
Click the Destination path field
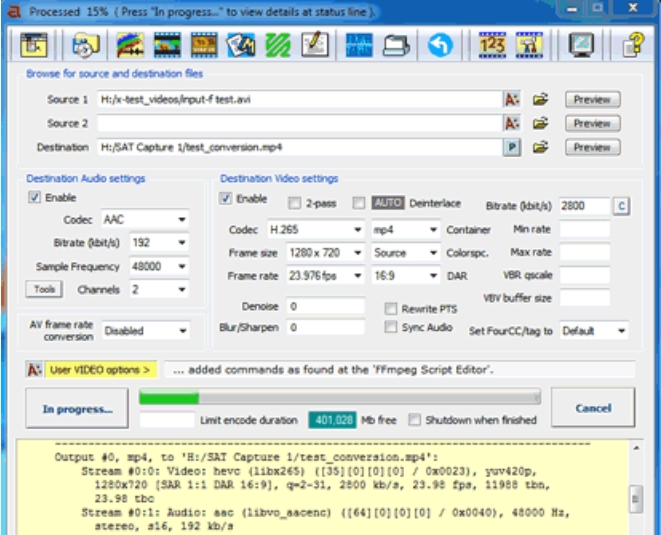299,148
